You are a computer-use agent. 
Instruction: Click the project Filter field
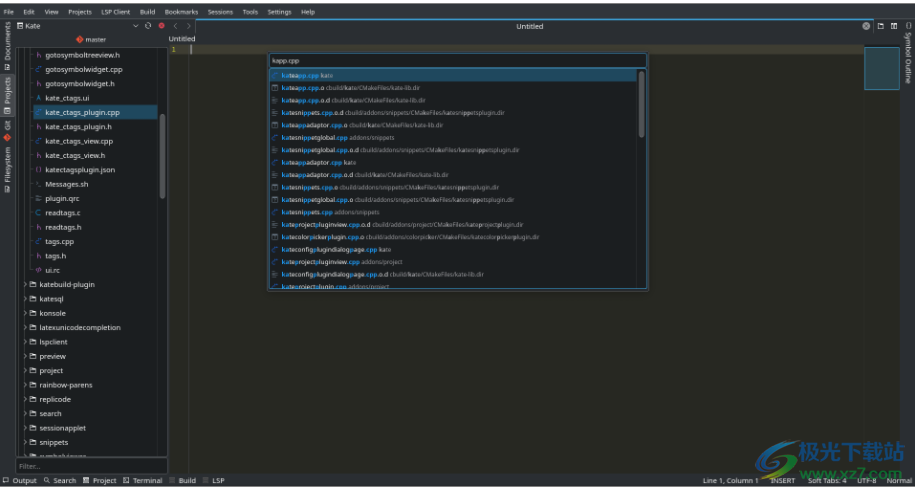coord(92,466)
